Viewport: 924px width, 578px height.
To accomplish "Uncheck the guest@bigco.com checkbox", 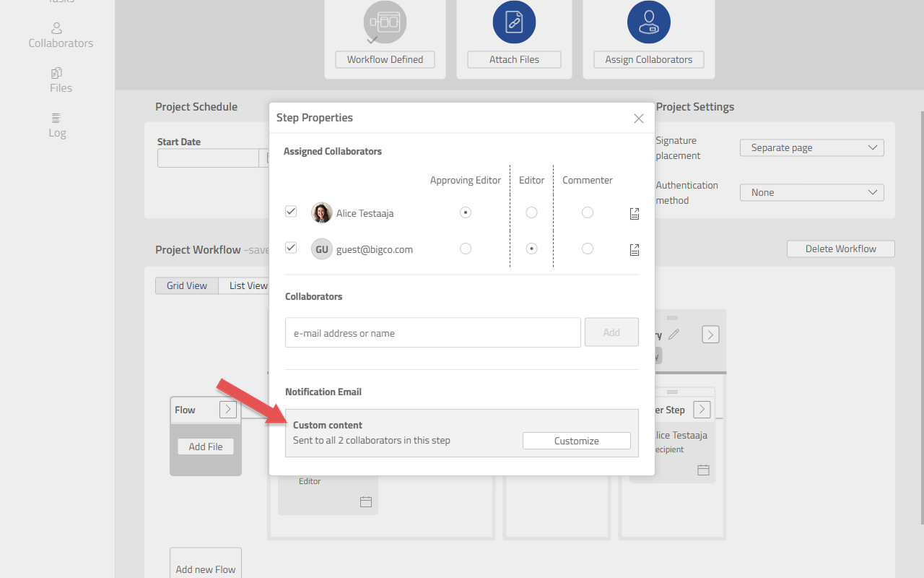I will pos(291,248).
